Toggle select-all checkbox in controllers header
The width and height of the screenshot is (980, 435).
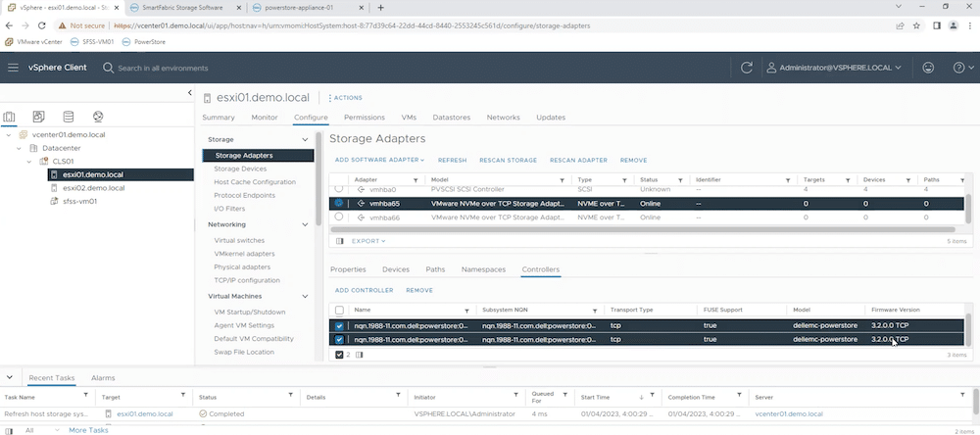339,310
